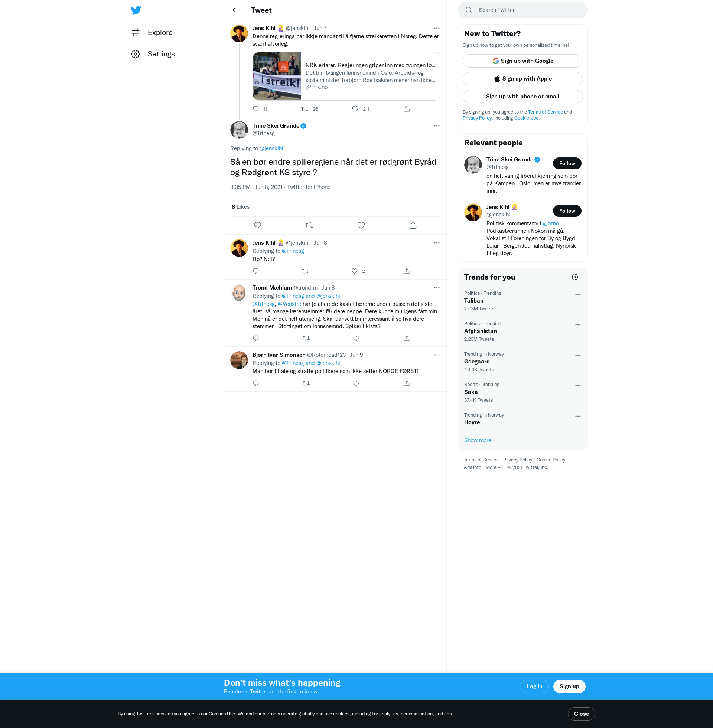This screenshot has height=728, width=713.
Task: Close the cookies notice
Action: (x=581, y=714)
